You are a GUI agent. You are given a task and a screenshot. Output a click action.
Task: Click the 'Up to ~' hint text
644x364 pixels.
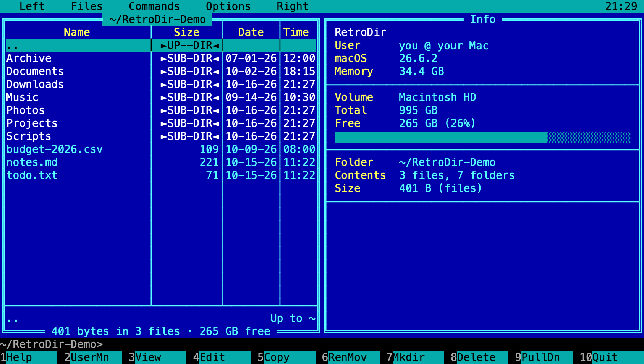293,318
